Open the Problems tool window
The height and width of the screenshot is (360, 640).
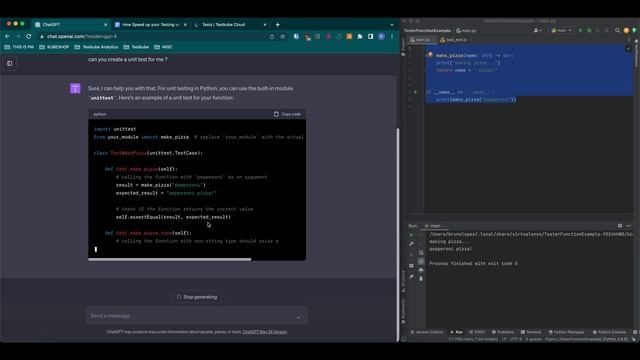tap(503, 332)
